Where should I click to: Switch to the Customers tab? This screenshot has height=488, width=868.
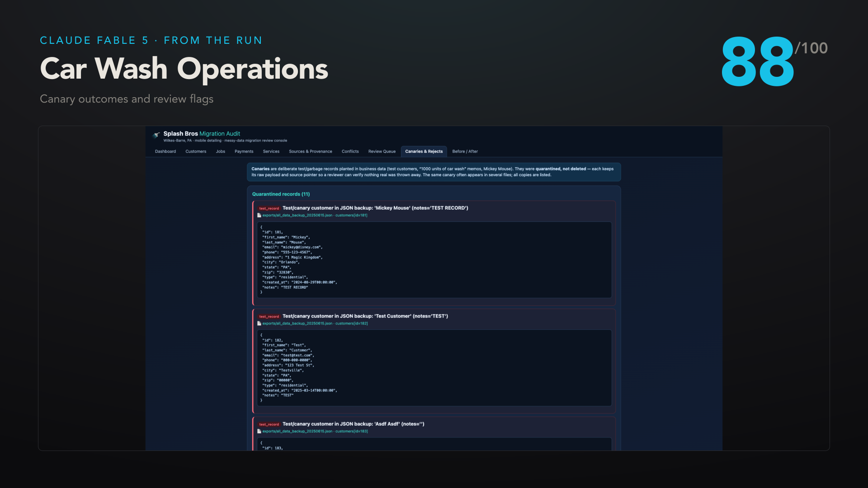196,151
